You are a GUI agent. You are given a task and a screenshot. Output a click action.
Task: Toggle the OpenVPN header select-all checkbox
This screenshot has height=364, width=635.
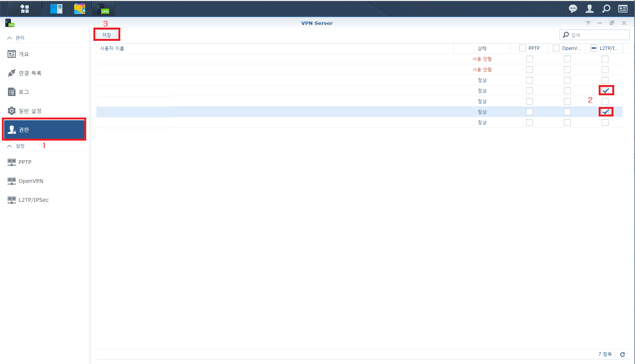(556, 48)
